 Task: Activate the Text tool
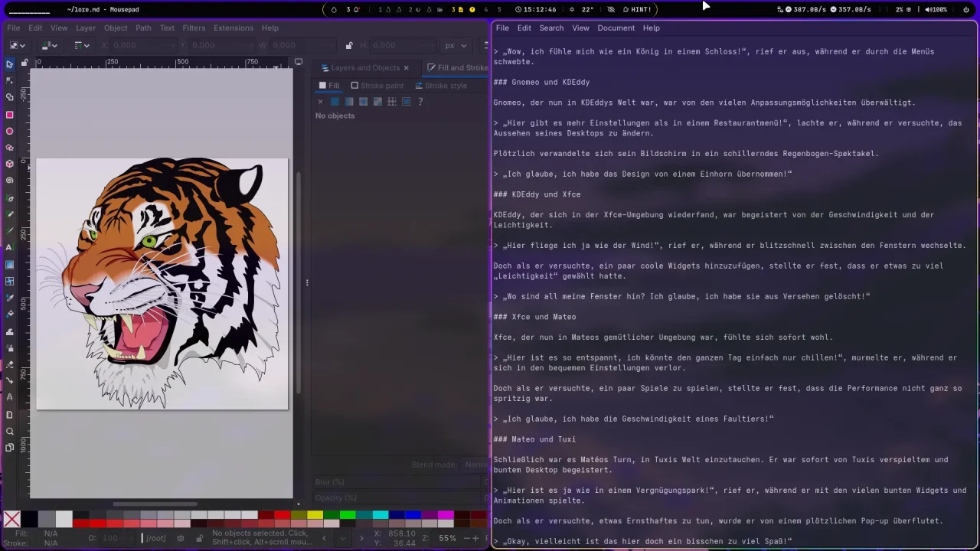tap(9, 247)
